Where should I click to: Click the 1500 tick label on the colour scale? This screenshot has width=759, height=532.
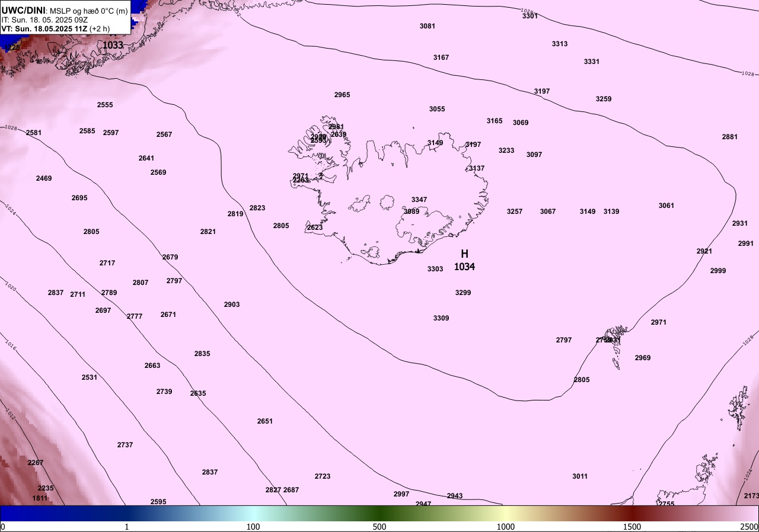632,527
